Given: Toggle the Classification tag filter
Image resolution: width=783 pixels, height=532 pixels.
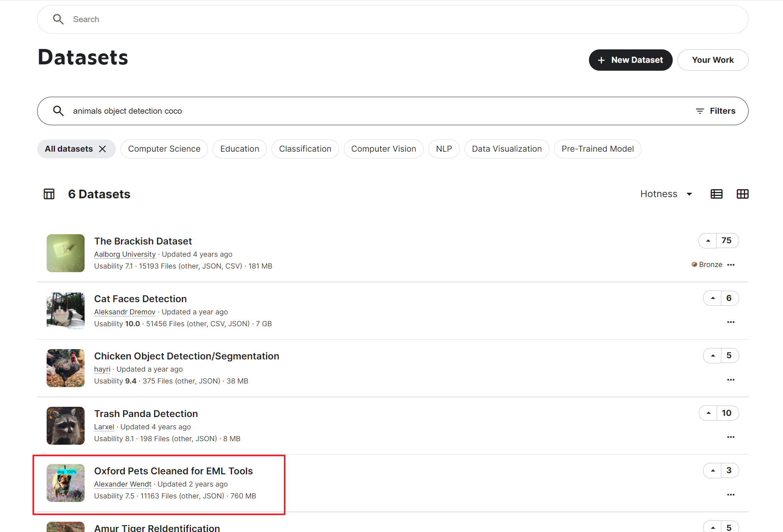Looking at the screenshot, I should [x=305, y=149].
